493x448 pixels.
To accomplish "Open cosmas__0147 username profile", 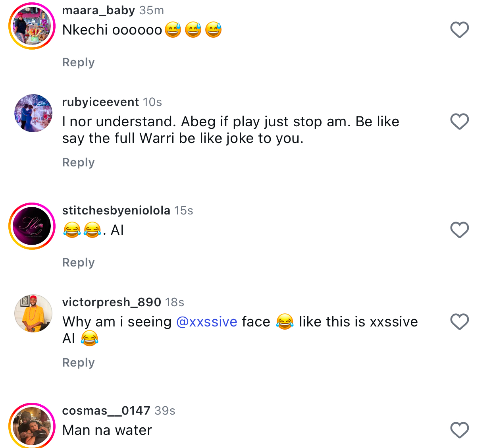I will (106, 411).
